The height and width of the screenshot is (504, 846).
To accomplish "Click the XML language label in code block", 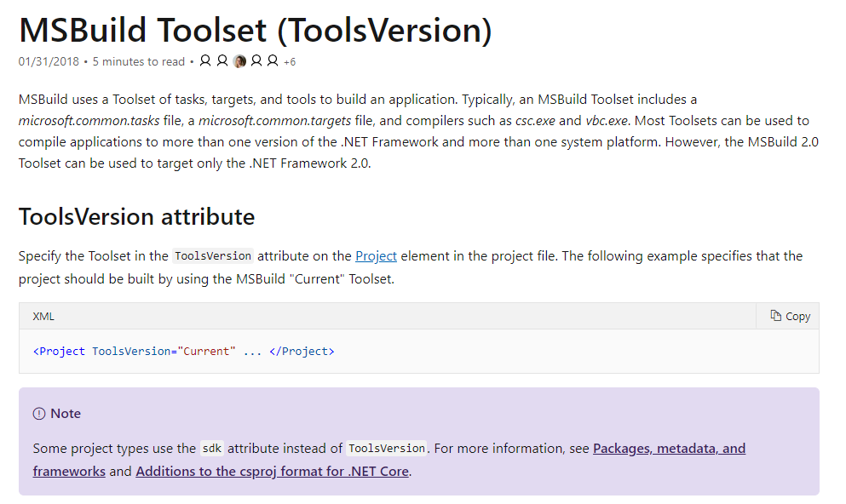I will [x=43, y=317].
